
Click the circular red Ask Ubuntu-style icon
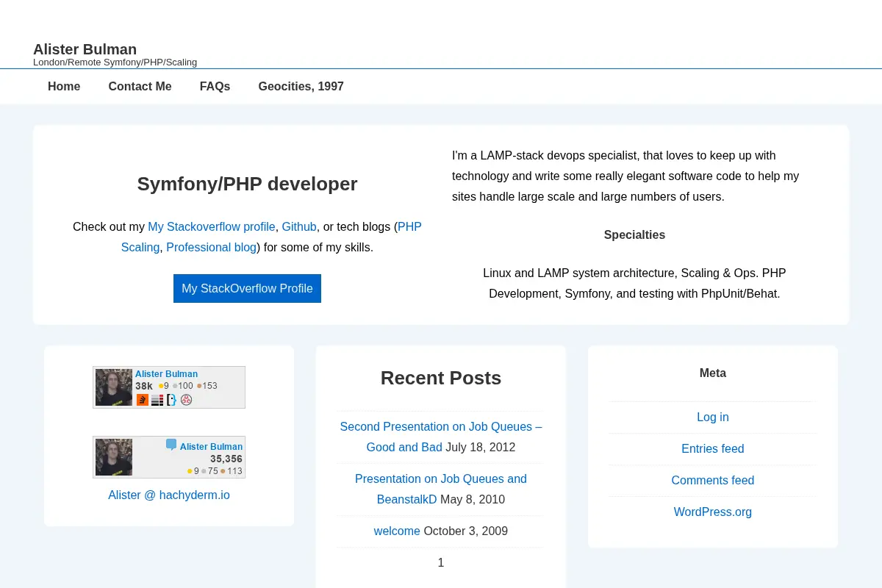(x=186, y=400)
